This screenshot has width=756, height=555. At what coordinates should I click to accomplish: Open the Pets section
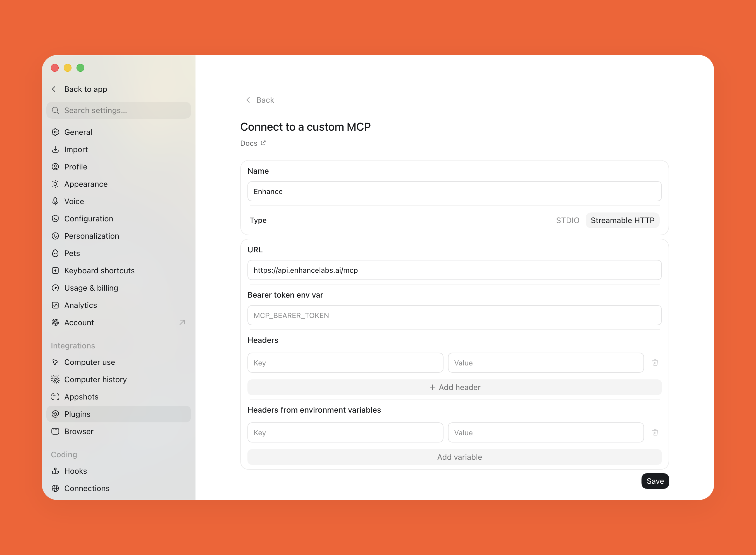pos(119,253)
